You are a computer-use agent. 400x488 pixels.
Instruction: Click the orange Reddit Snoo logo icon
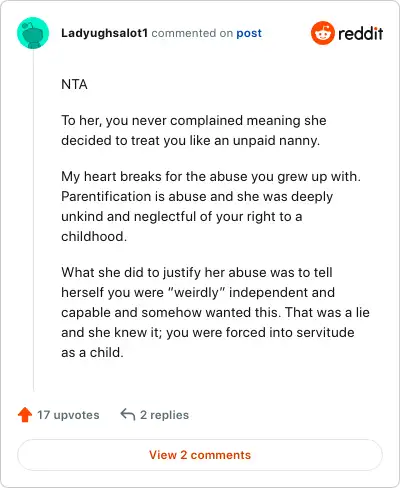coord(323,33)
